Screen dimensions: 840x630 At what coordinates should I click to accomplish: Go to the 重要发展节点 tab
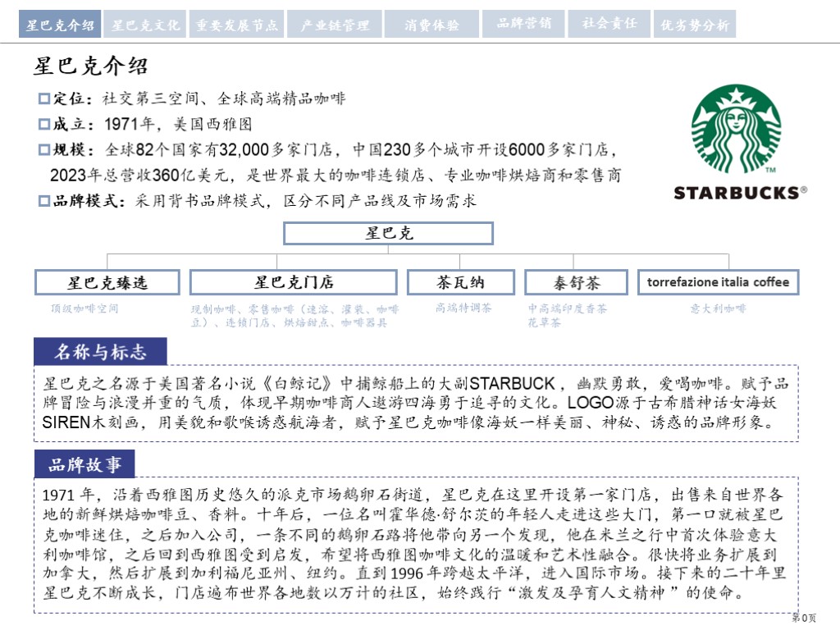tap(237, 25)
